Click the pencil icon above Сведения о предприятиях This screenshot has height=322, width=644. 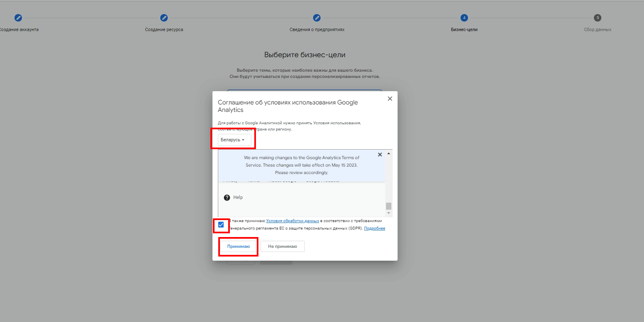317,18
